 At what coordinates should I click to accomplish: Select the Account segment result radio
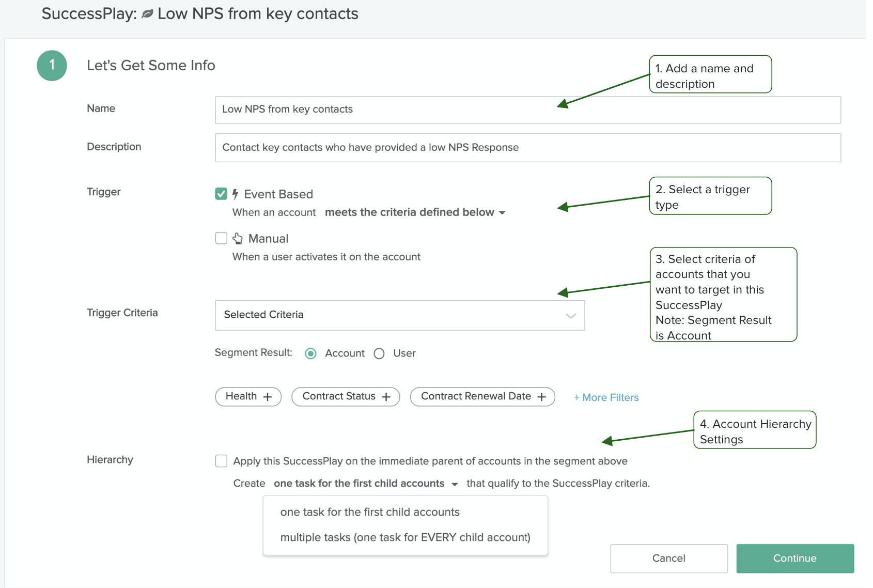(310, 353)
